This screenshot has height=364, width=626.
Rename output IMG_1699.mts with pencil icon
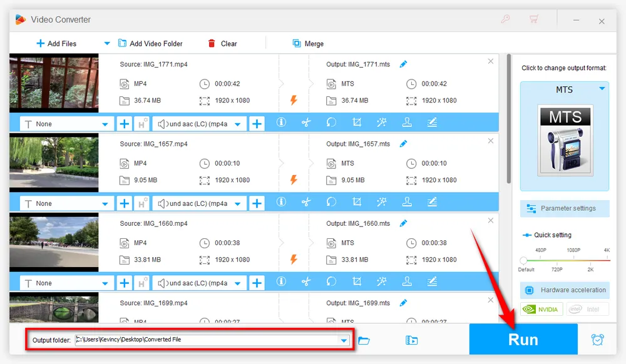pyautogui.click(x=403, y=303)
